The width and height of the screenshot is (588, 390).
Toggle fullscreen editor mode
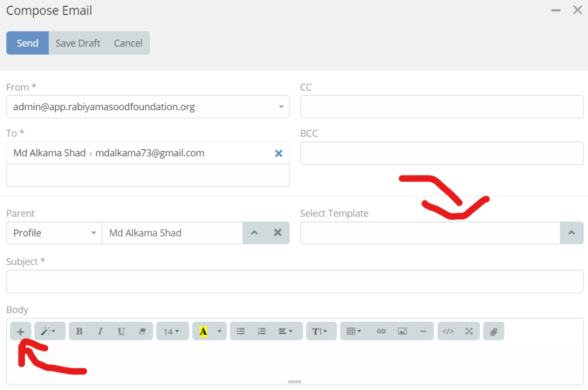469,331
